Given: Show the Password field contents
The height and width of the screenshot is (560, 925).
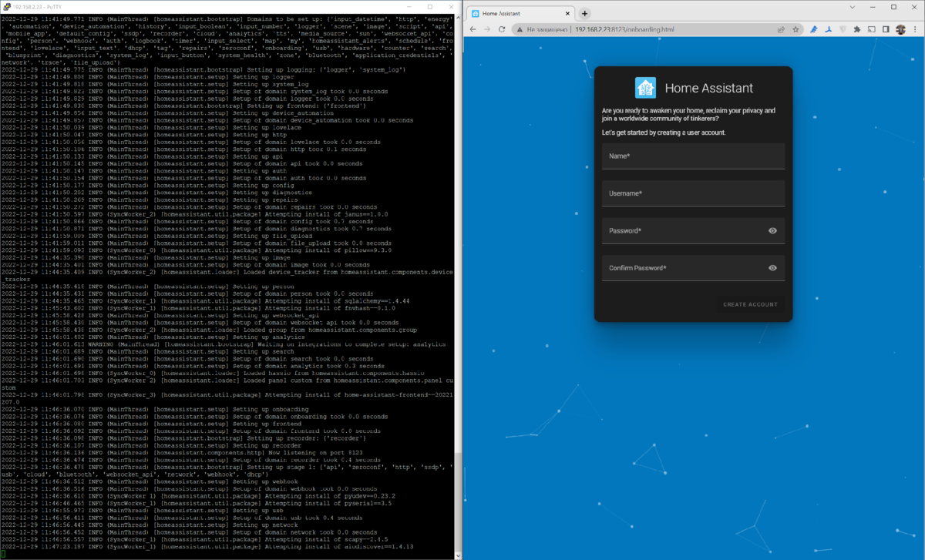Looking at the screenshot, I should pos(772,230).
